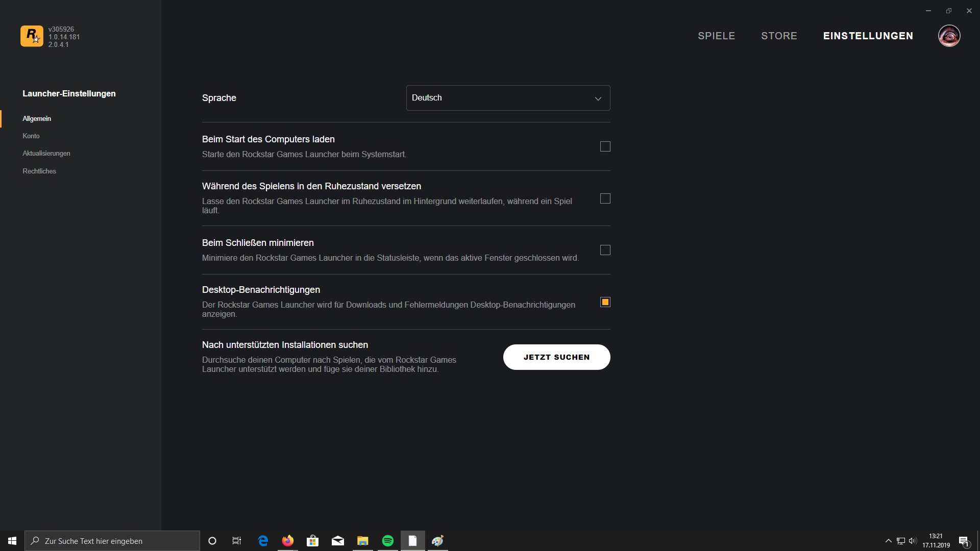This screenshot has height=551, width=980.
Task: Open Microsoft Store taskbar icon
Action: point(313,541)
